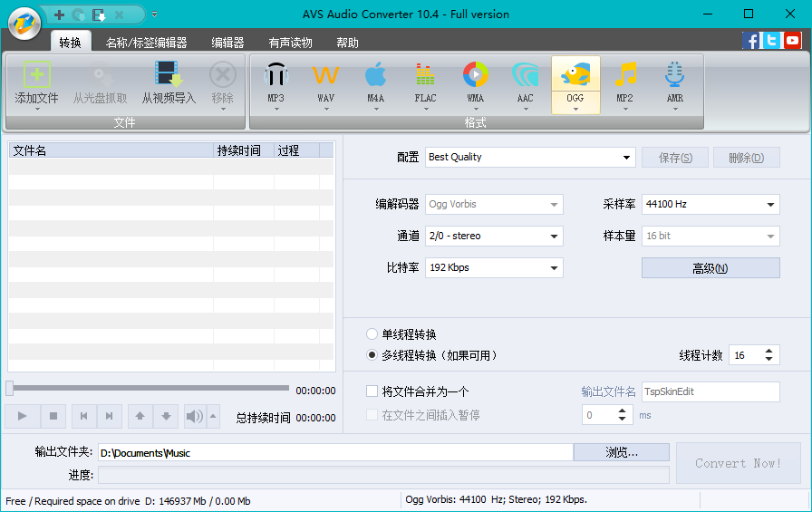Stop audio playback
812x512 pixels.
click(53, 416)
